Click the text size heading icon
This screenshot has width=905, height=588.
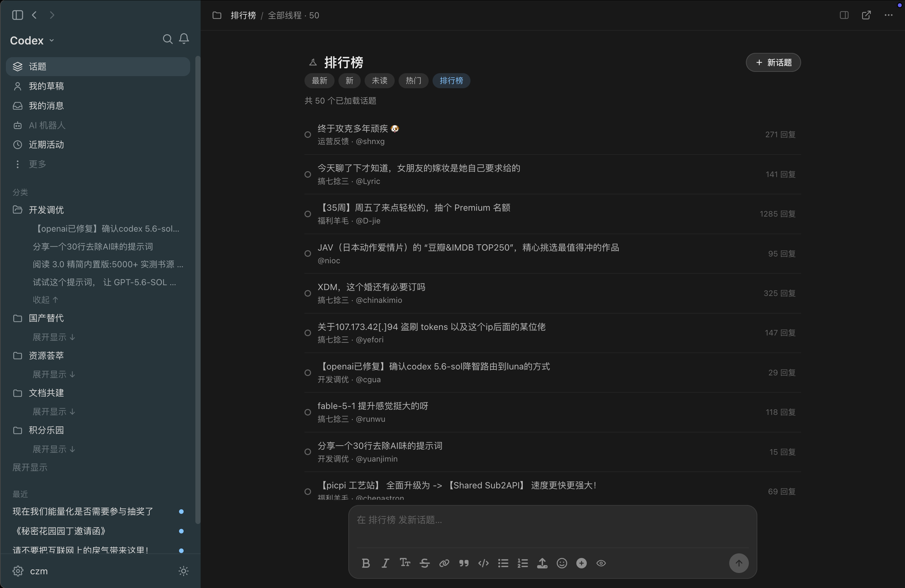(405, 563)
